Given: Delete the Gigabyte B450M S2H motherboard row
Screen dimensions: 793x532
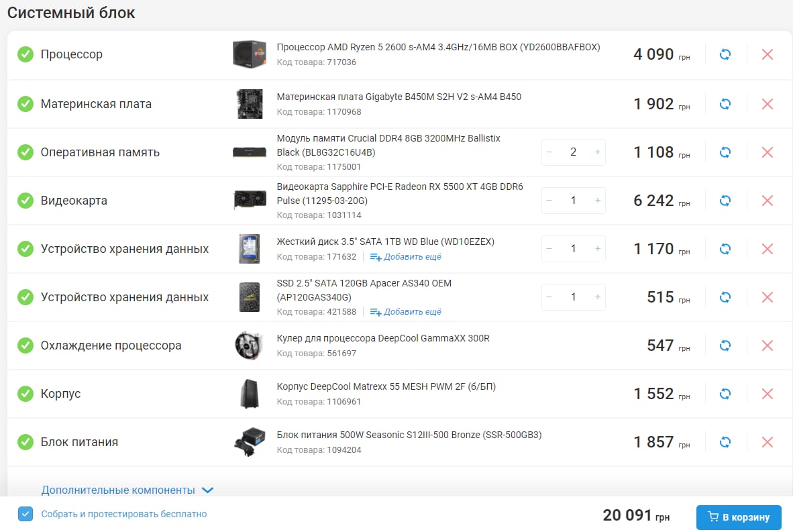Looking at the screenshot, I should (x=768, y=104).
